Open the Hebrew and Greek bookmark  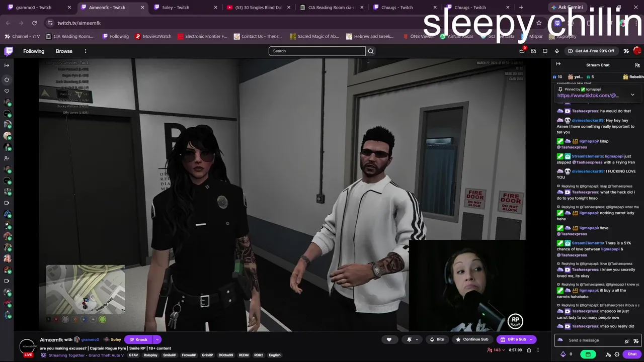coord(369,36)
